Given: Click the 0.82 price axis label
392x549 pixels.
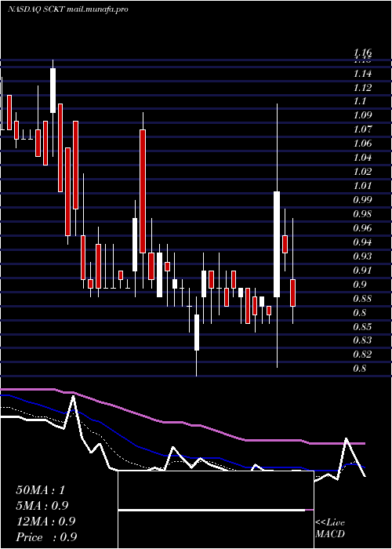Looking at the screenshot, I should (x=363, y=354).
